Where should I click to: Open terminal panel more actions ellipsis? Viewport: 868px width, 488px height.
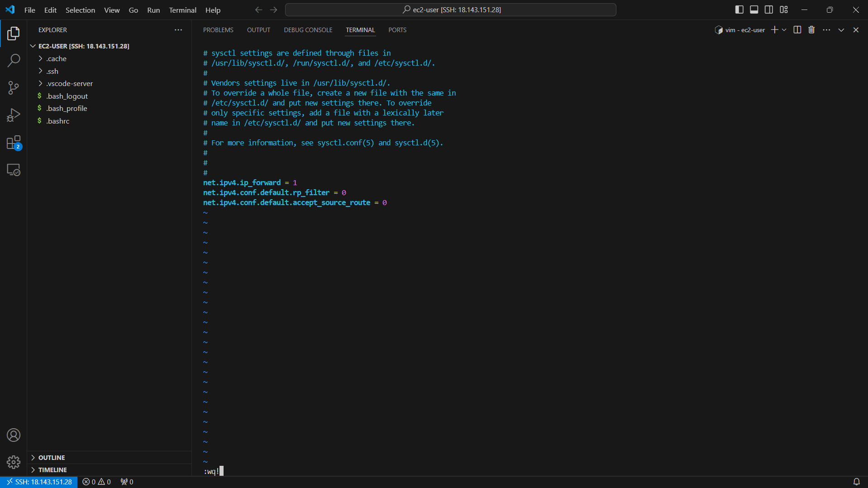click(x=826, y=30)
